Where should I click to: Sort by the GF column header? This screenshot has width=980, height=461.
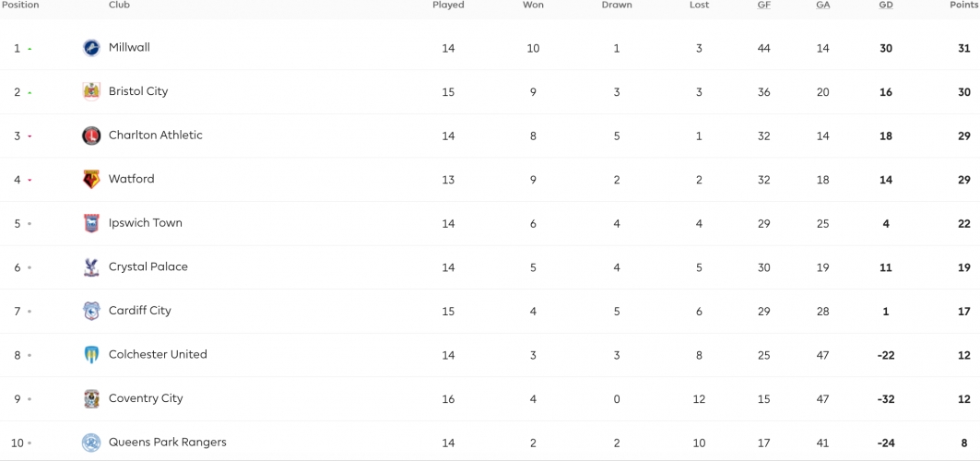pyautogui.click(x=763, y=5)
